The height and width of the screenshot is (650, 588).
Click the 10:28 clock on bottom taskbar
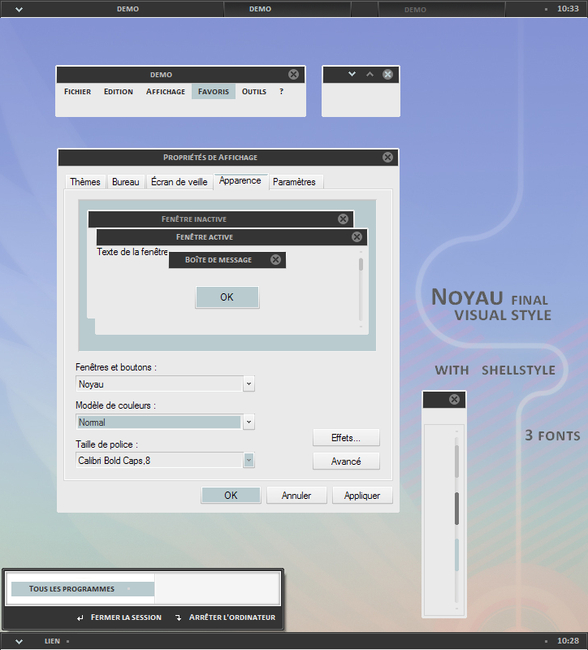click(568, 641)
